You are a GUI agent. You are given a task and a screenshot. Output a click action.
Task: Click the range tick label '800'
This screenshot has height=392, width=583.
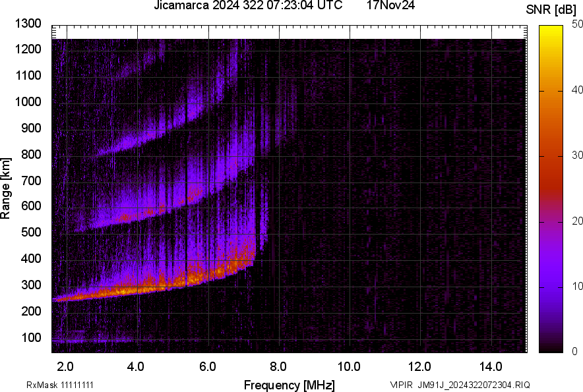31,154
